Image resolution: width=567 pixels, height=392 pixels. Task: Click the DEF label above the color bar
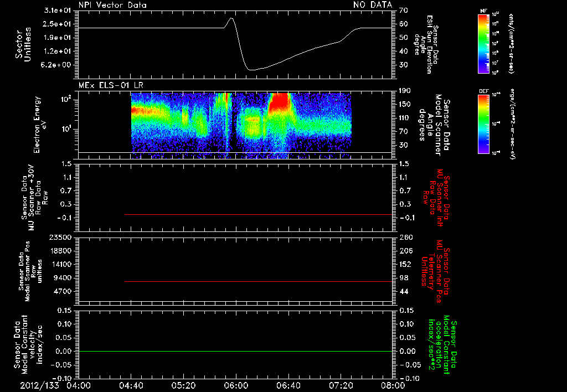pyautogui.click(x=483, y=91)
